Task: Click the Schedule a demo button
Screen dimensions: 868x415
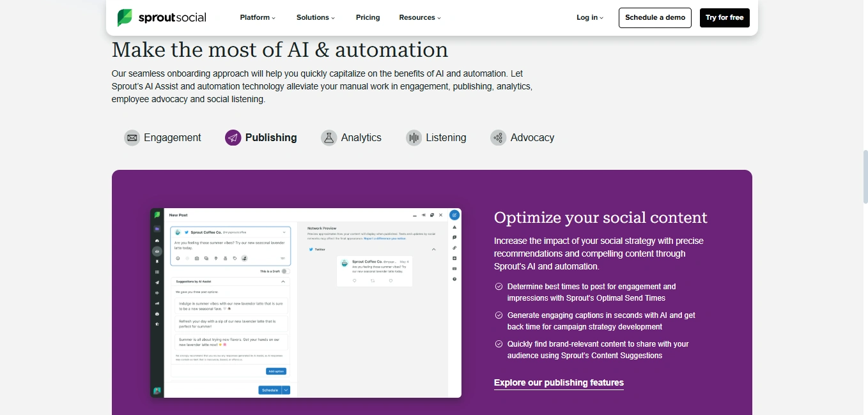Action: tap(655, 18)
